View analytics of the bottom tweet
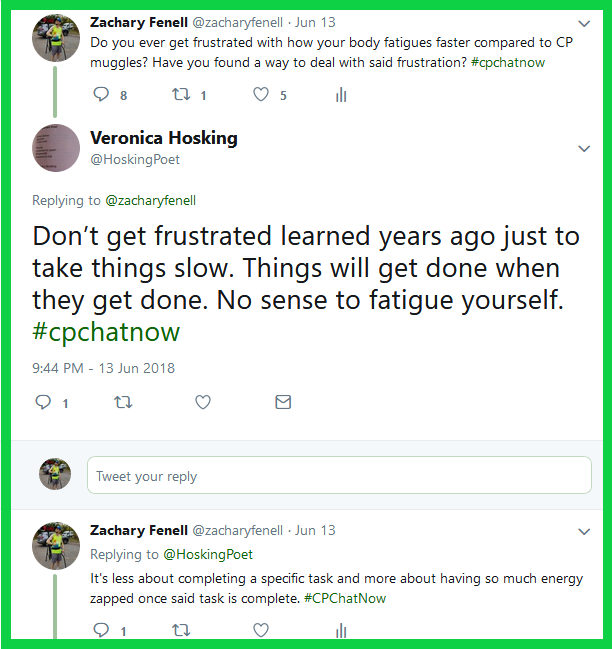The image size is (612, 649). click(341, 630)
